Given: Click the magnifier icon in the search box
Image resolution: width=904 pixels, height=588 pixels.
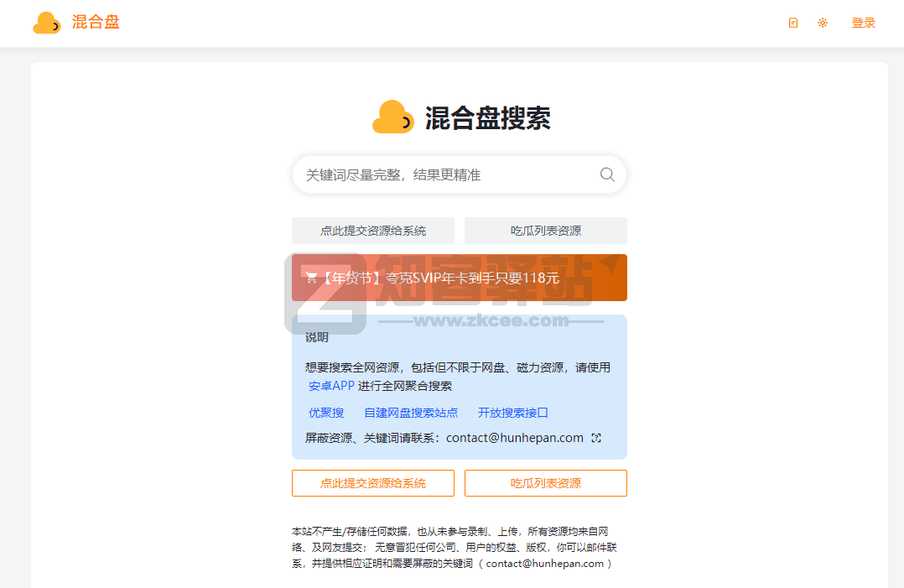Looking at the screenshot, I should point(606,174).
